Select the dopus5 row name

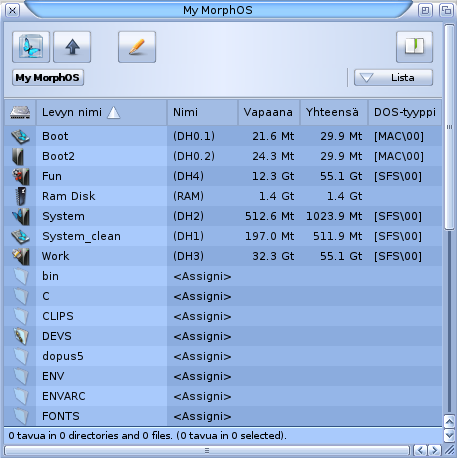63,356
